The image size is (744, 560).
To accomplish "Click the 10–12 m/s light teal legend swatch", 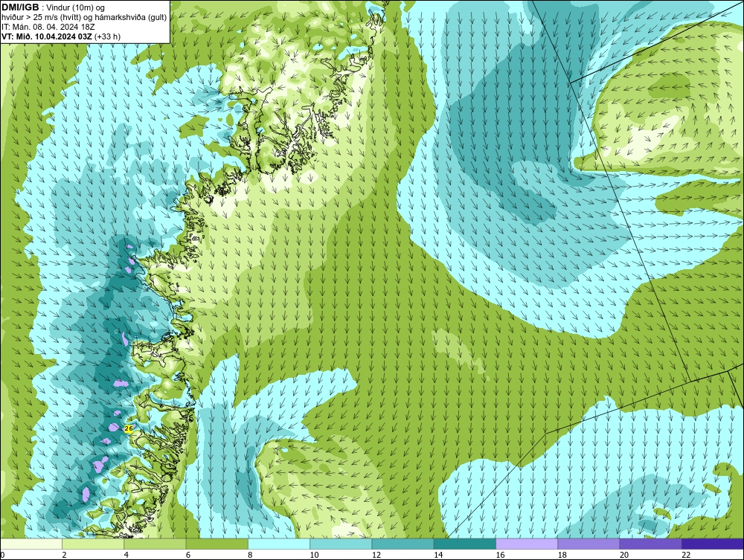I will pyautogui.click(x=341, y=544).
